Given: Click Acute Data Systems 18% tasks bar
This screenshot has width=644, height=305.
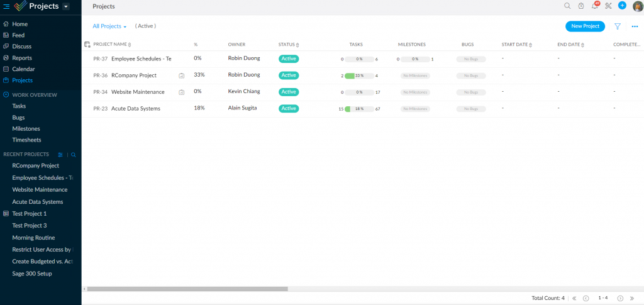Looking at the screenshot, I should click(x=359, y=109).
